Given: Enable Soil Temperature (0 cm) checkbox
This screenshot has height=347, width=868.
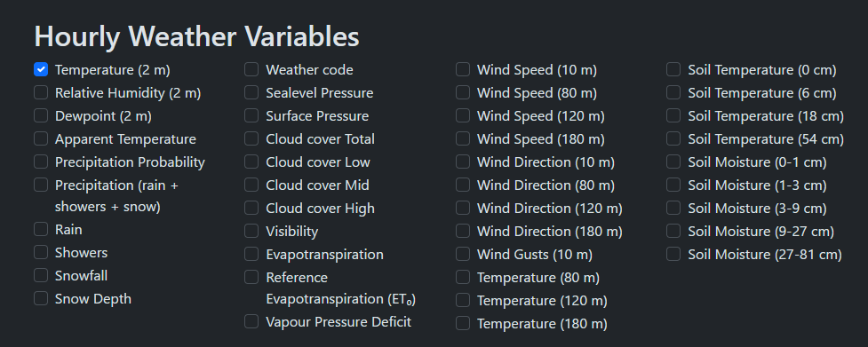Looking at the screenshot, I should click(x=673, y=69).
